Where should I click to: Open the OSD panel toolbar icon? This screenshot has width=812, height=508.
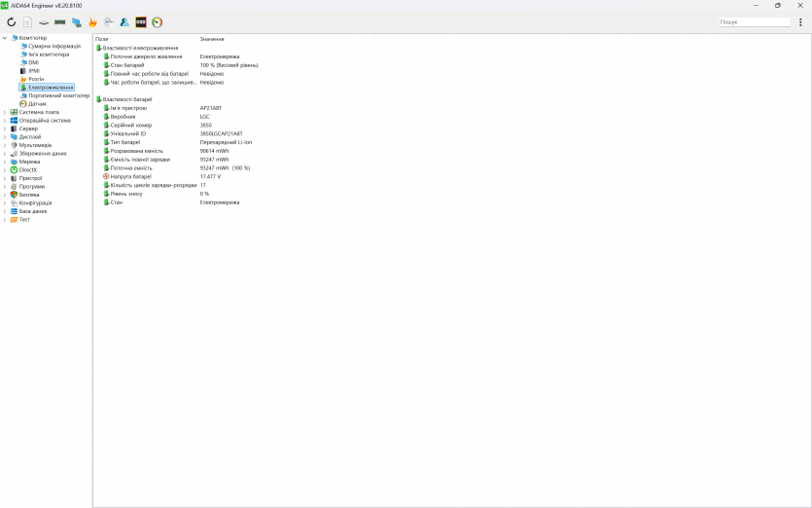click(x=141, y=21)
